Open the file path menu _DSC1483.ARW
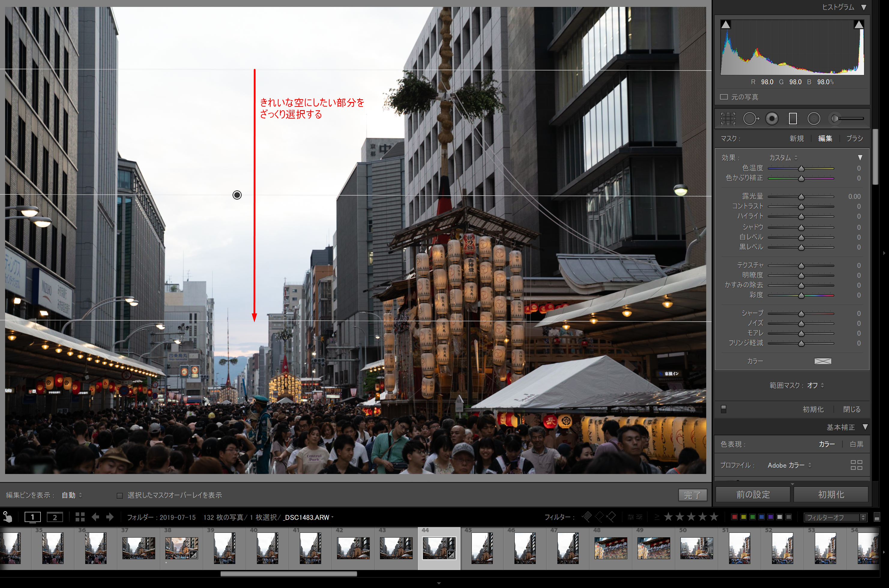 point(308,517)
